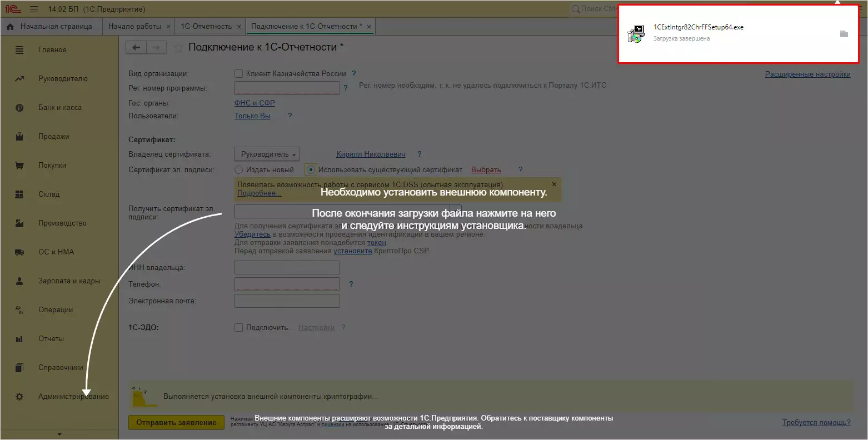Click the Операции Дт/Кт icon

[19, 310]
